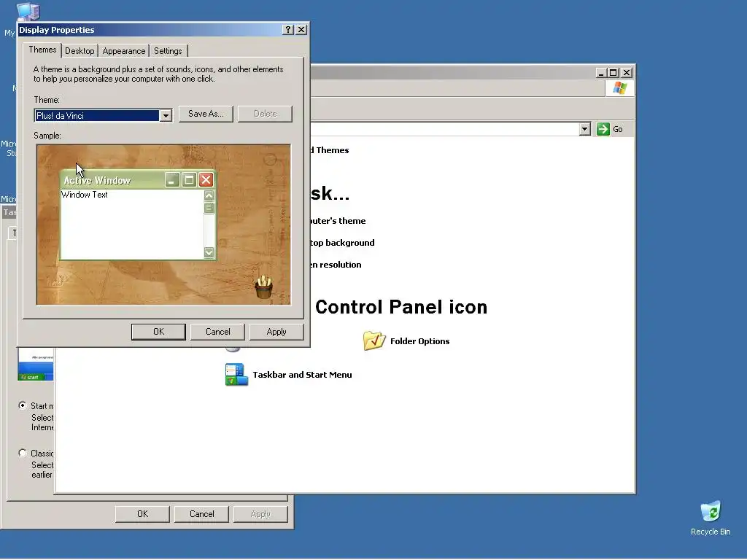Viewport: 747px width, 560px height.
Task: Click the Active Window title in sample
Action: (x=97, y=181)
